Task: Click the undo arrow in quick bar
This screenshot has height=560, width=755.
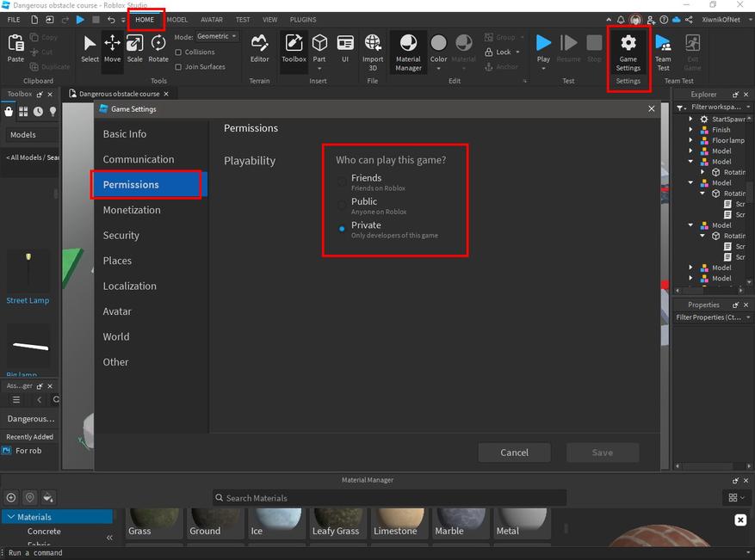Action: pyautogui.click(x=111, y=20)
